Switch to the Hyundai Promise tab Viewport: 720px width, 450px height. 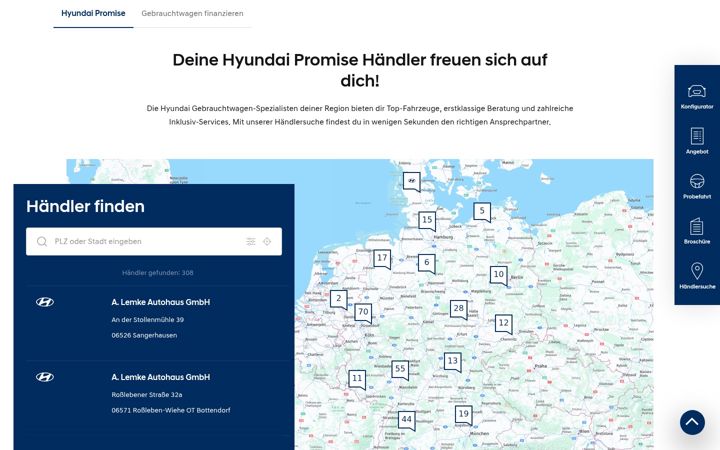coord(93,13)
